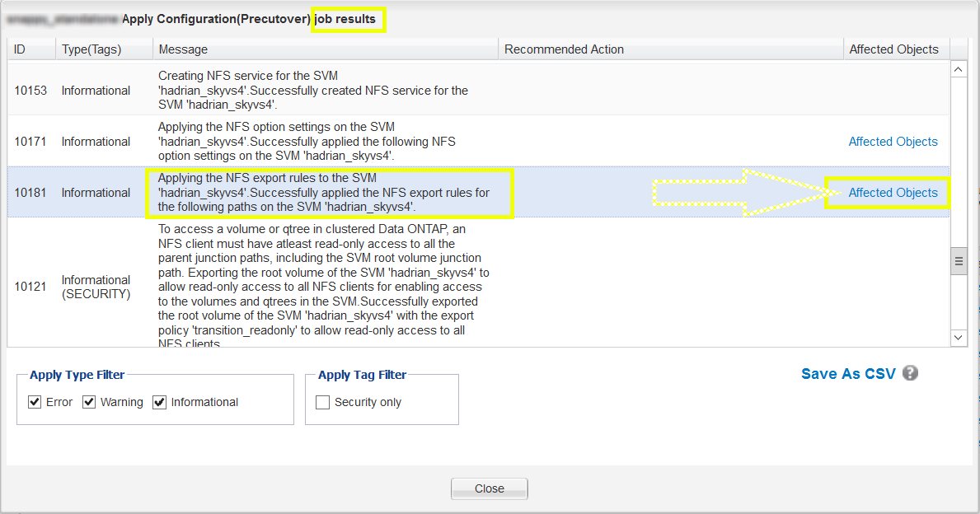Click the Close button

click(x=490, y=488)
